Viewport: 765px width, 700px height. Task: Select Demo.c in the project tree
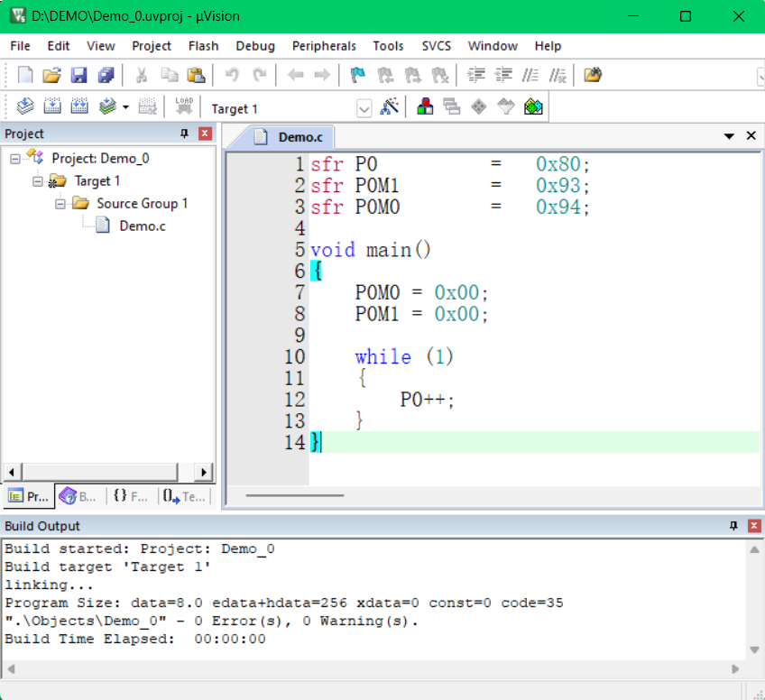pyautogui.click(x=143, y=226)
